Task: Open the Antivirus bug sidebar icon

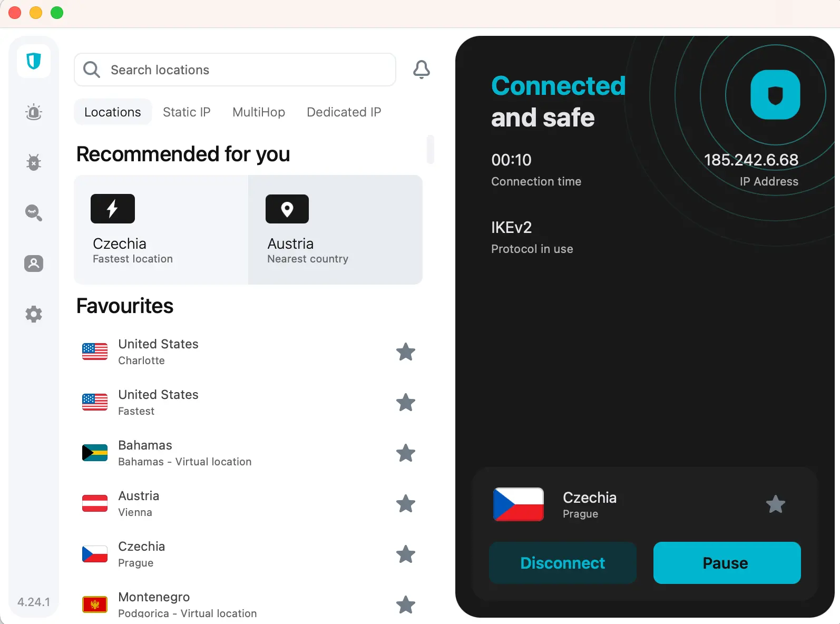Action: point(34,162)
